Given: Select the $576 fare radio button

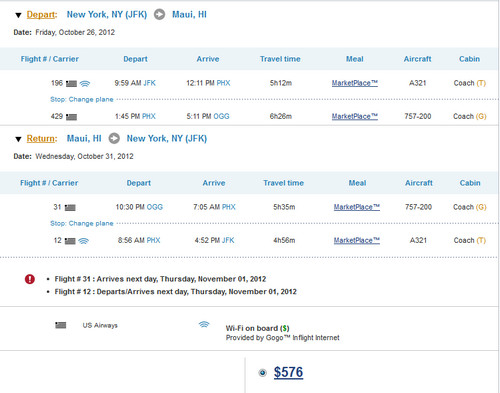Looking at the screenshot, I should (263, 373).
